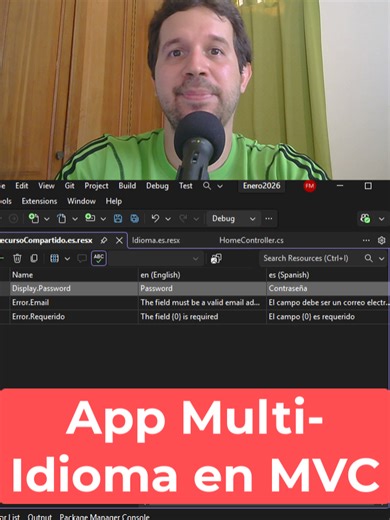390x520 pixels.
Task: Click the greyed comment icon in resource toolbar
Action: tap(82, 258)
